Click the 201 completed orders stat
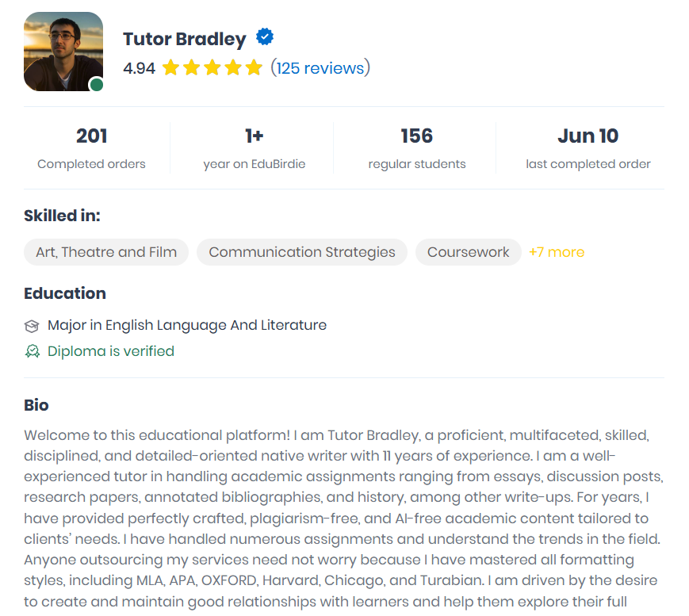 [91, 148]
